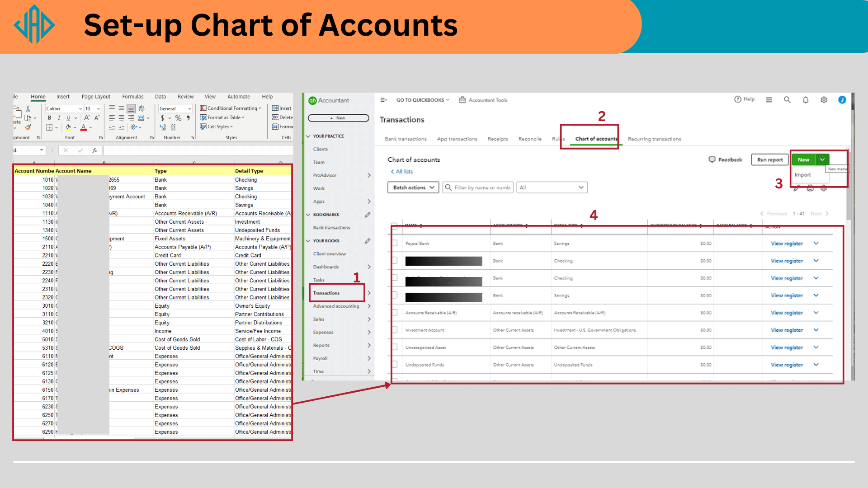868x488 pixels.
Task: Open the settings gear in QuickBooks header
Action: (x=824, y=100)
